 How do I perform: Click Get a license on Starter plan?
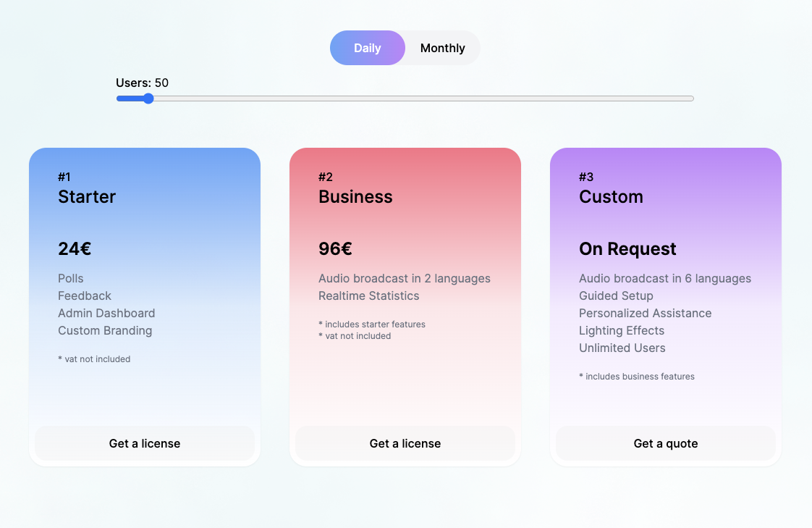tap(145, 443)
